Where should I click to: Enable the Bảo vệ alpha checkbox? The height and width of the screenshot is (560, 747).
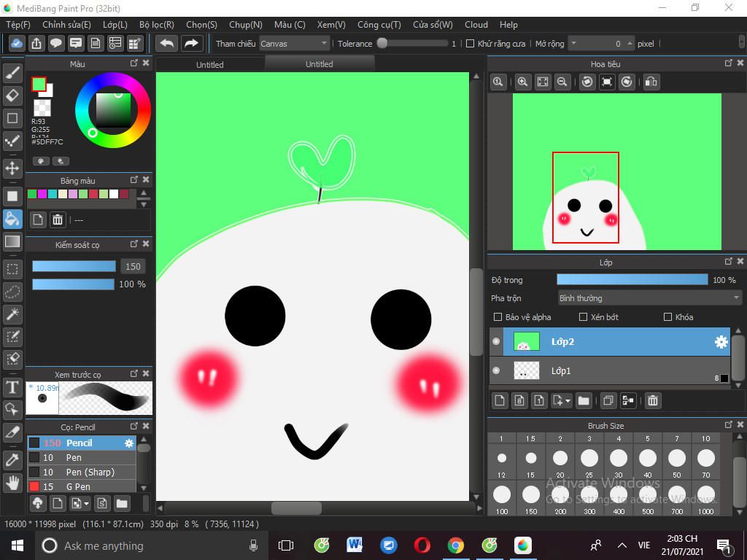(x=498, y=317)
